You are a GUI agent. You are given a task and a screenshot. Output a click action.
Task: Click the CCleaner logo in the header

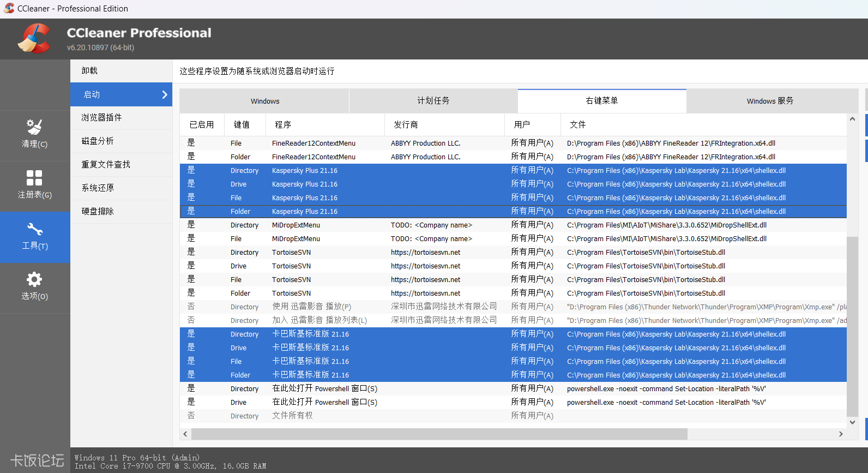coord(34,38)
